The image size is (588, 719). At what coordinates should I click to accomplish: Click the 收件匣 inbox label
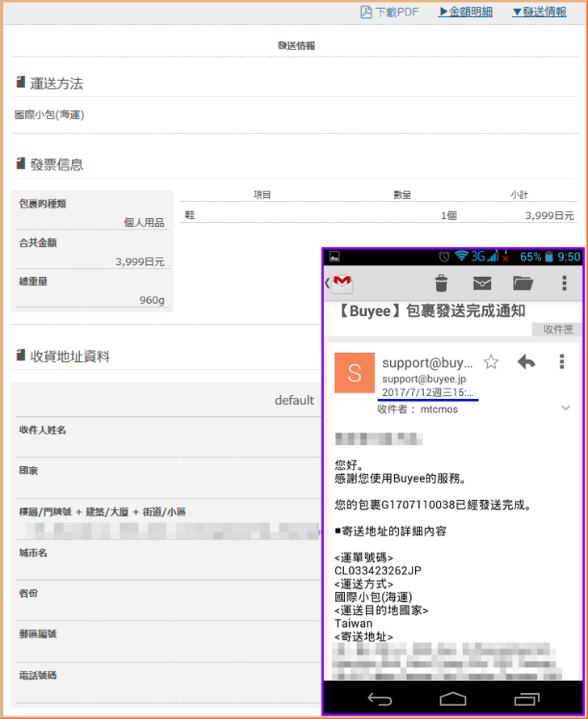tap(557, 330)
